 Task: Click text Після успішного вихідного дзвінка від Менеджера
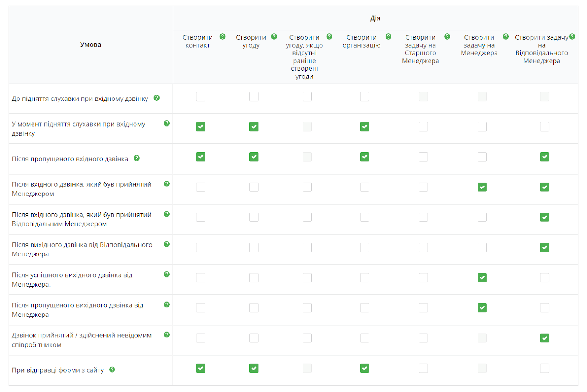click(72, 280)
